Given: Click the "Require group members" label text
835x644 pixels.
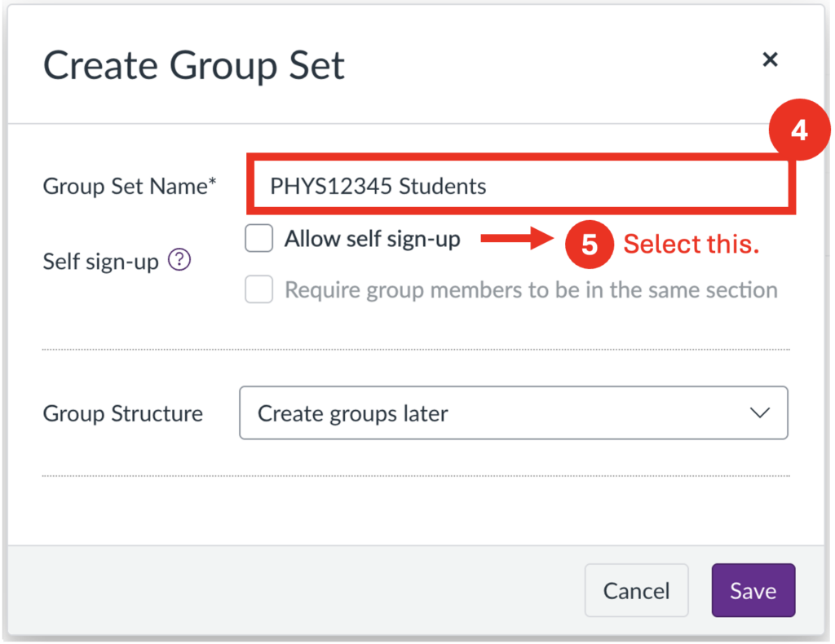Looking at the screenshot, I should pos(530,290).
